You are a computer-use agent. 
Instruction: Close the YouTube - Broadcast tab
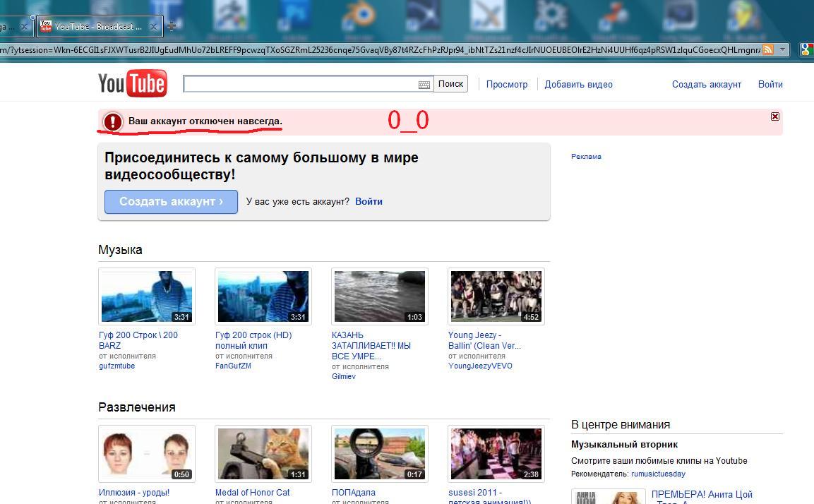pos(154,27)
